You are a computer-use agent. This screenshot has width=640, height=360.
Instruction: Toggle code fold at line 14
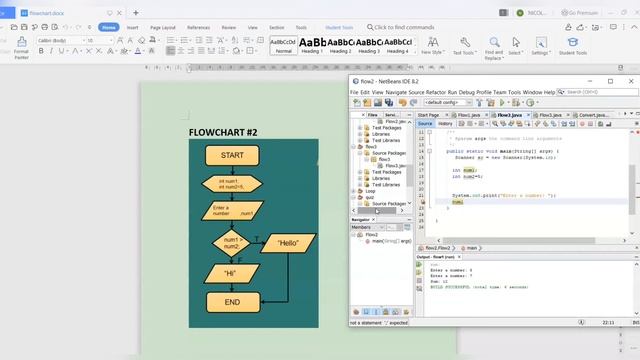pos(429,151)
